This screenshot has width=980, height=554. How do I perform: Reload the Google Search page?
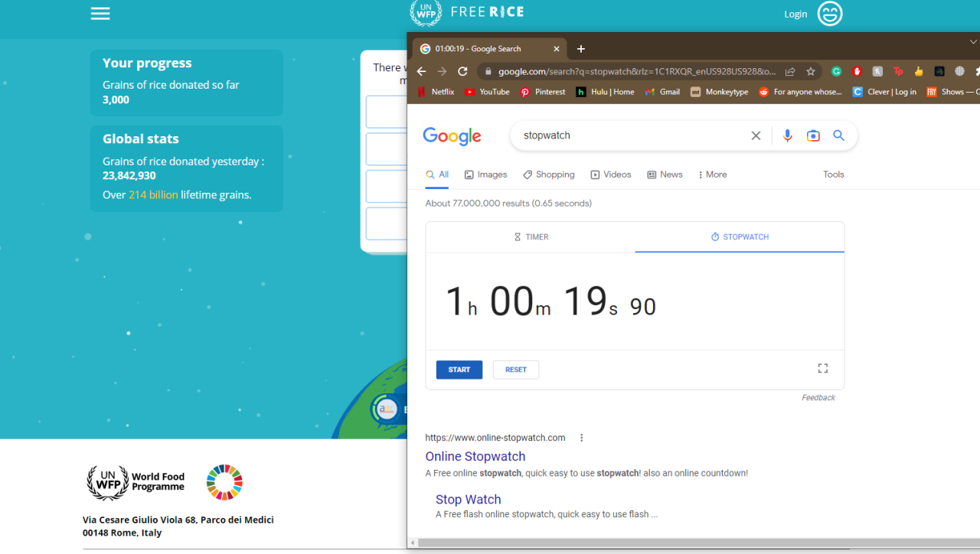[462, 71]
